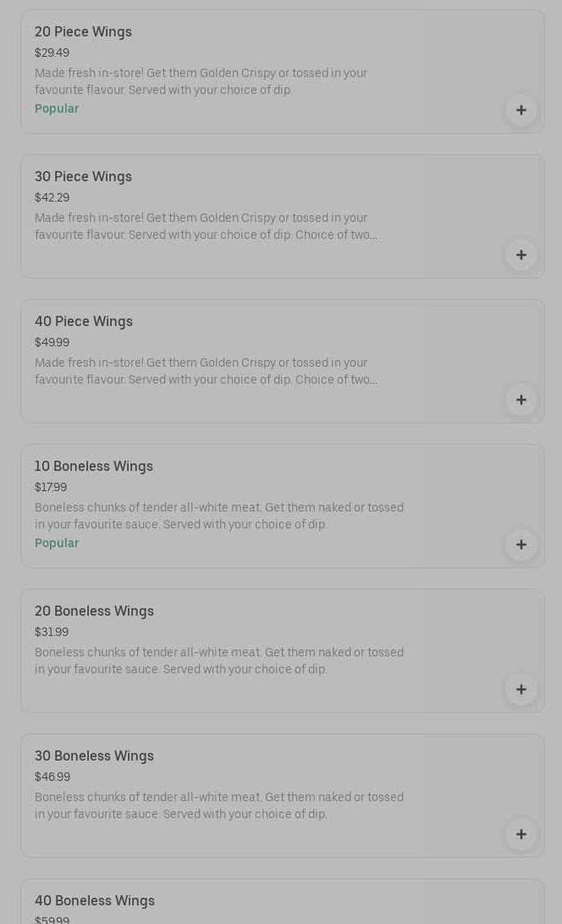Image resolution: width=562 pixels, height=924 pixels.
Task: Open the 10 Boneless Wings item title
Action: click(x=94, y=467)
